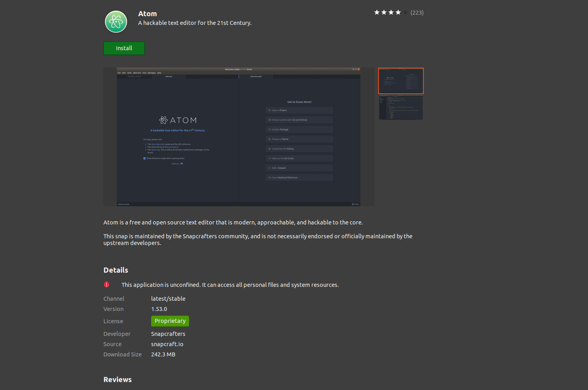Click the download size "242.3 MB"

[163, 354]
